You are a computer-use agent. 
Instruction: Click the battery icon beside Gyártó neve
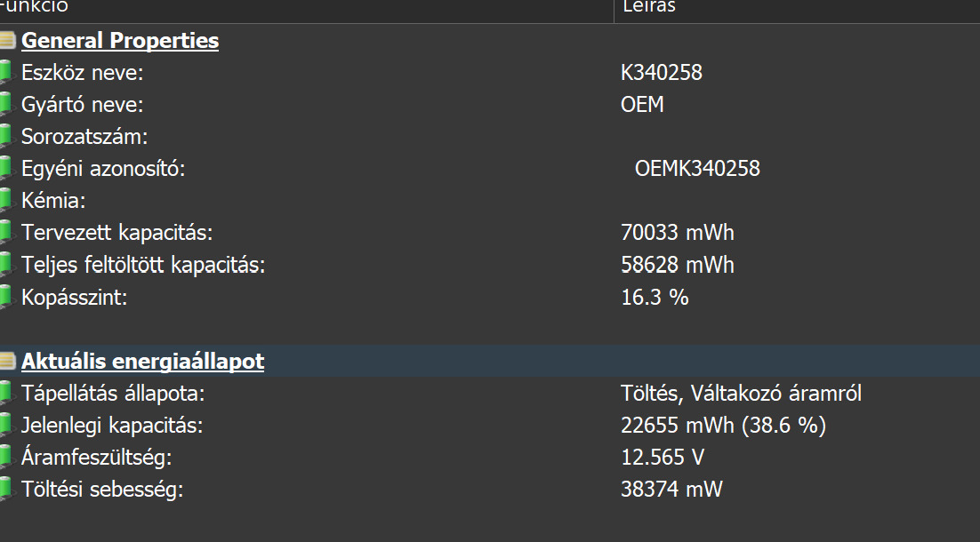click(x=7, y=105)
